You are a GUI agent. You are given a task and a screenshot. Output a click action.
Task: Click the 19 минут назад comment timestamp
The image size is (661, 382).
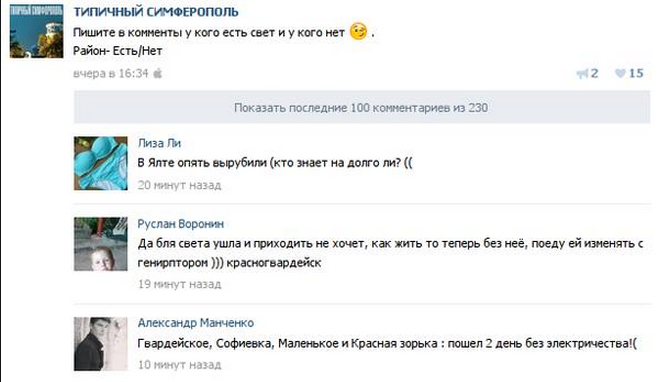[179, 284]
